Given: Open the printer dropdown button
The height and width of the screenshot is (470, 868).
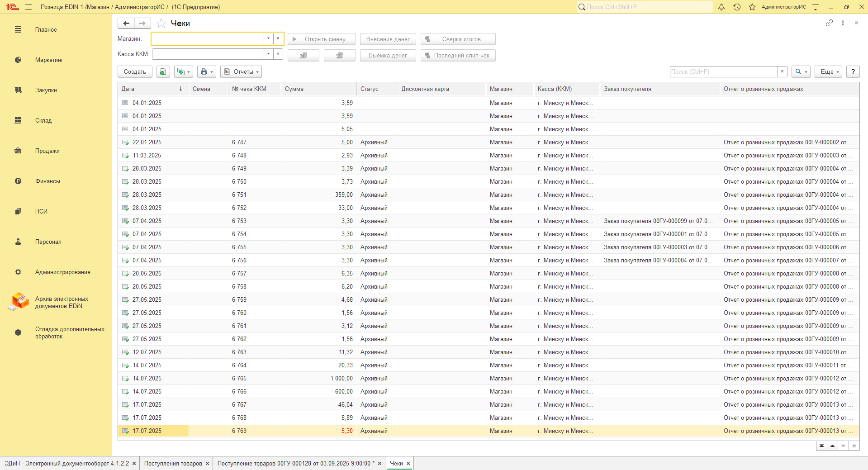Looking at the screenshot, I should point(206,71).
